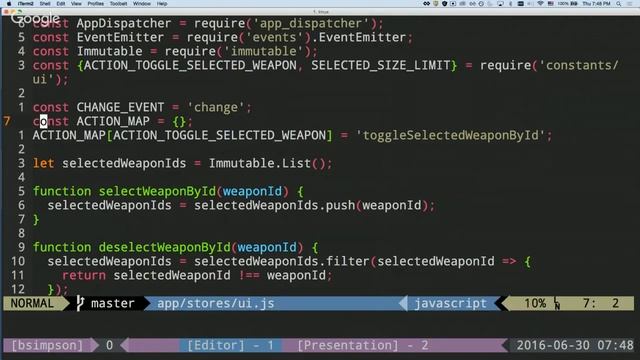Open the Profiles menu
This screenshot has width=640, height=360.
tap(96, 4)
